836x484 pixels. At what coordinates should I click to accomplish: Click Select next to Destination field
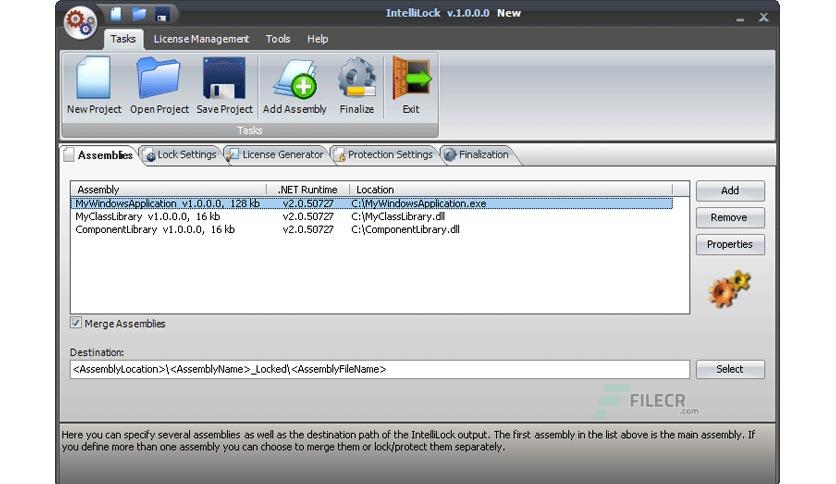coord(730,369)
